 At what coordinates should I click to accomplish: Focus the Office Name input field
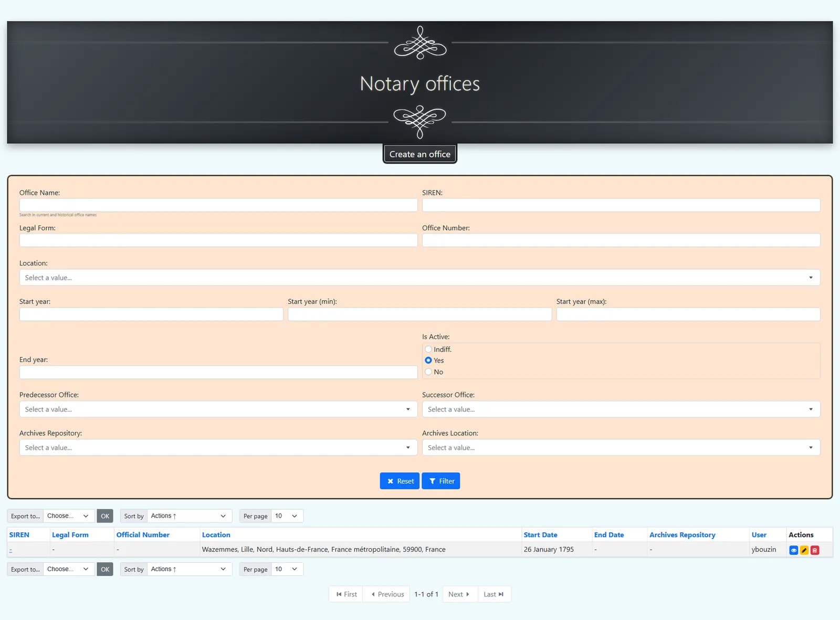point(218,205)
